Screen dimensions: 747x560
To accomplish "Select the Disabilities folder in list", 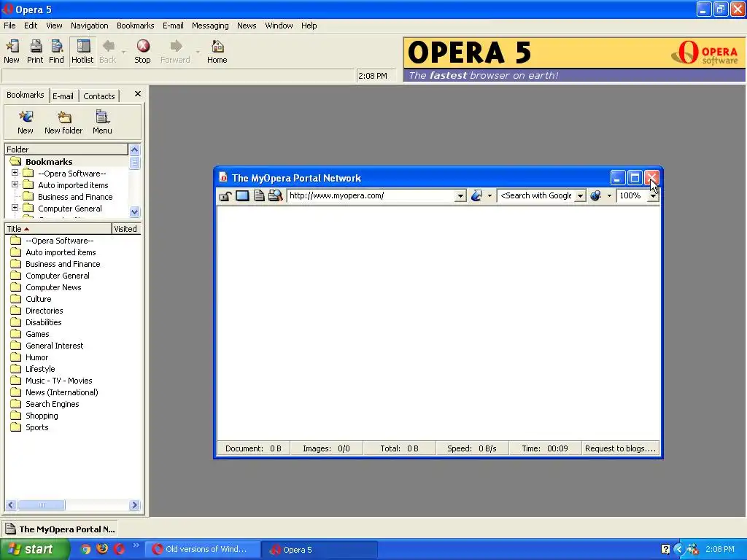I will (43, 322).
